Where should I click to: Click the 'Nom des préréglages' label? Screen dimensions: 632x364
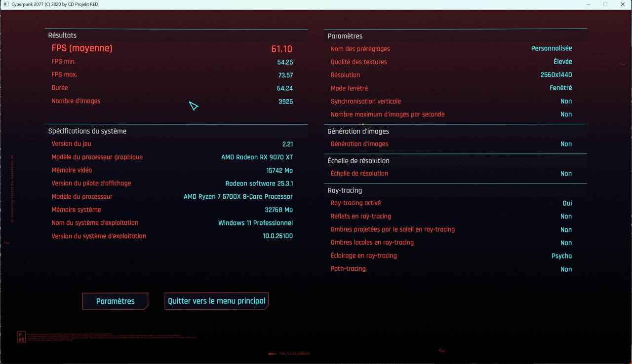[x=360, y=49]
